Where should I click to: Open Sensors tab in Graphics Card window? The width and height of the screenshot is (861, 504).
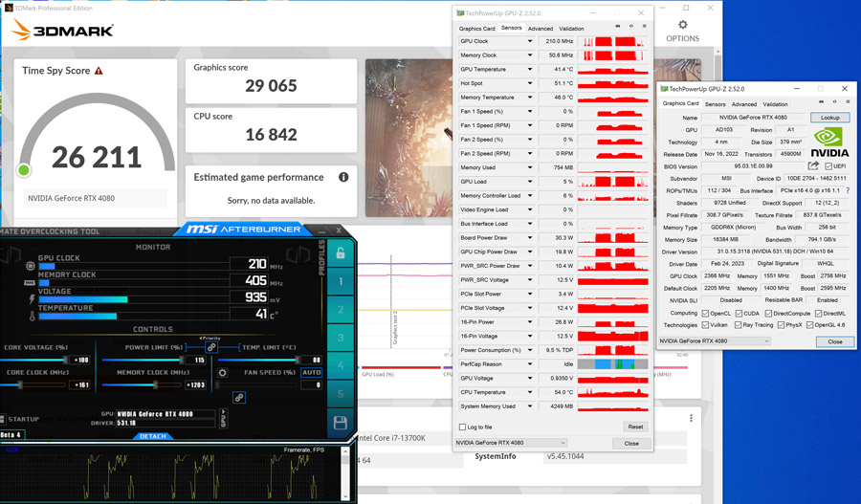point(715,103)
